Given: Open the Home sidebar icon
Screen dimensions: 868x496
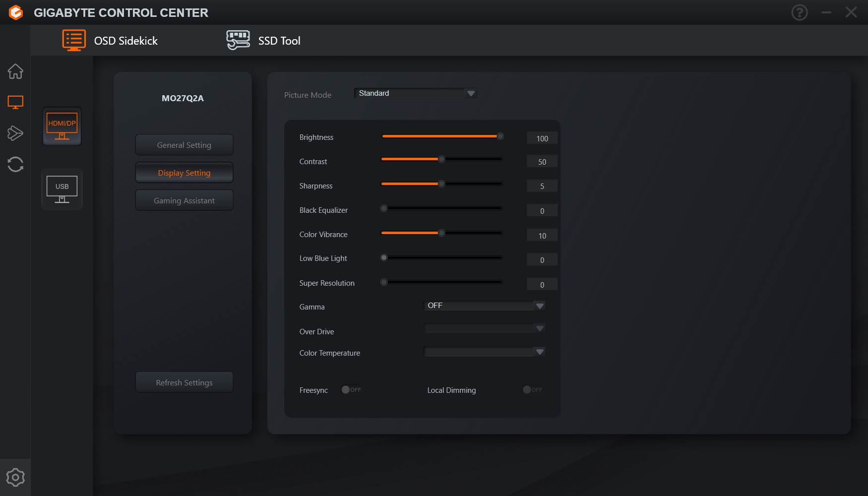Looking at the screenshot, I should click(x=15, y=71).
